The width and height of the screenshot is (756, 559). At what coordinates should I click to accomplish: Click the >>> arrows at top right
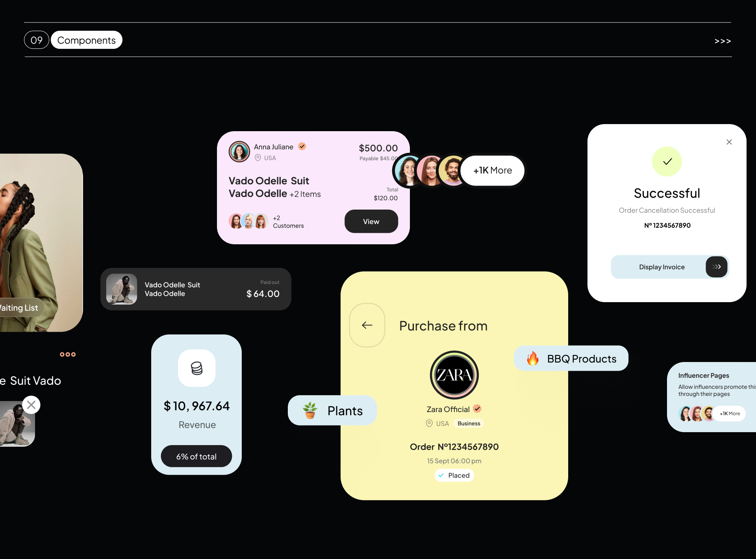click(x=723, y=41)
